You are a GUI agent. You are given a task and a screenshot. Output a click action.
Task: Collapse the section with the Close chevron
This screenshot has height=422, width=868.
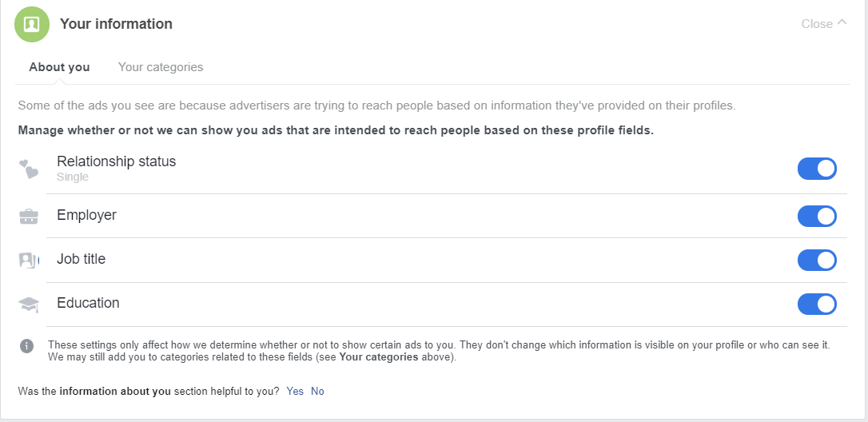[x=824, y=24]
